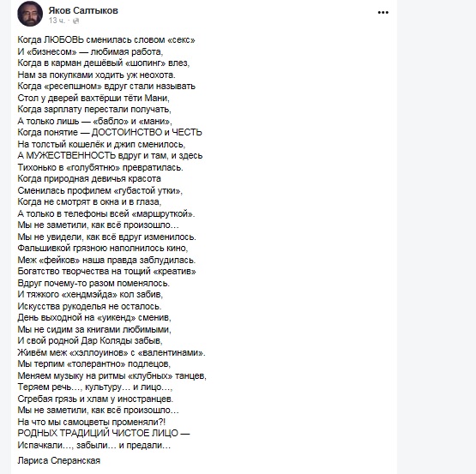Open Яков Салтыков's profile picture
The image size is (476, 474).
coord(30,14)
